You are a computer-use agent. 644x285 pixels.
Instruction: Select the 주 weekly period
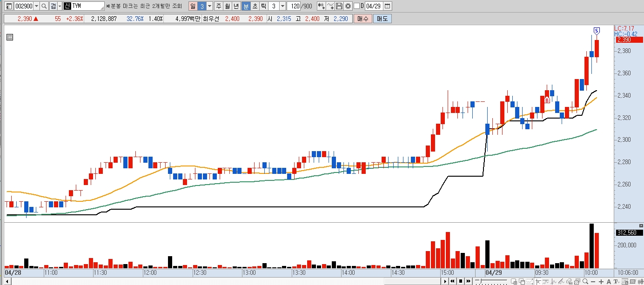(219, 6)
